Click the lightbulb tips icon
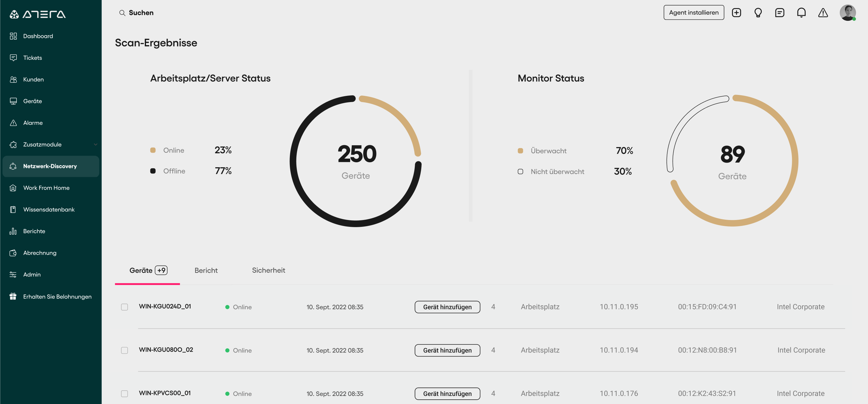 (x=758, y=13)
